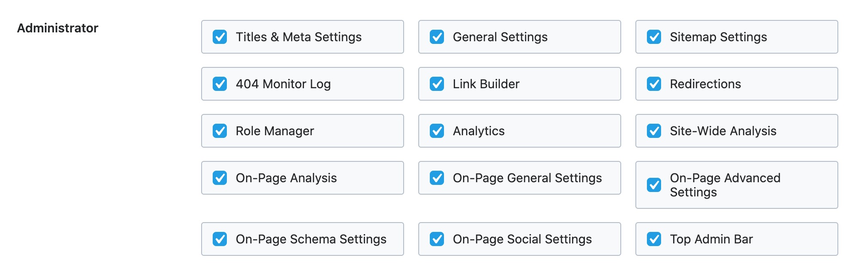Screen dimensions: 868x278
Task: Toggle Sitemap Settings checkbox
Action: pyautogui.click(x=654, y=37)
